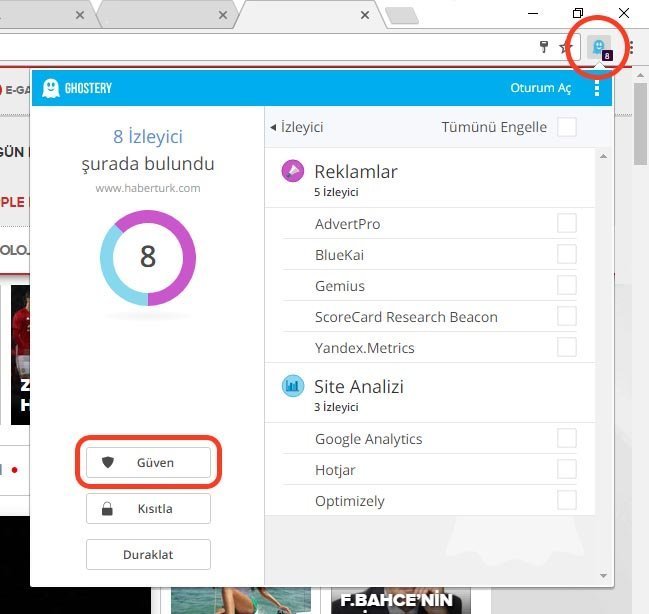Enable blocking for Yandex.Metrics
The width and height of the screenshot is (649, 614).
[567, 348]
